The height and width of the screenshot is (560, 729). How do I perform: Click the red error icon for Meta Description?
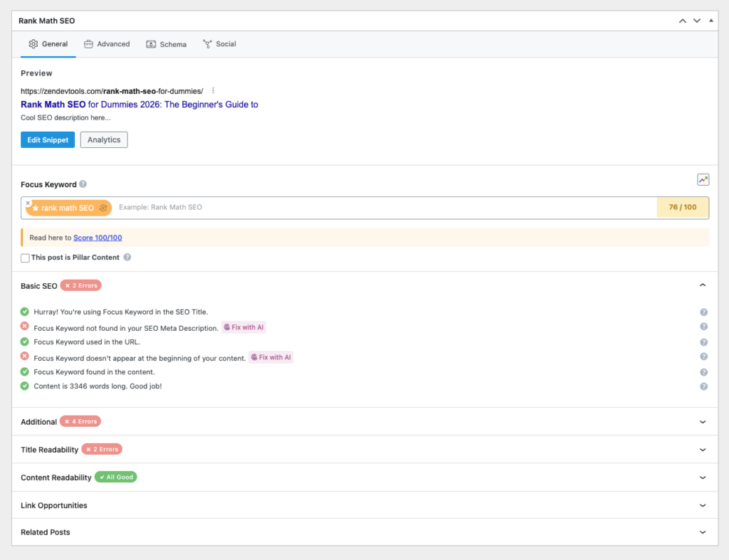coord(25,326)
